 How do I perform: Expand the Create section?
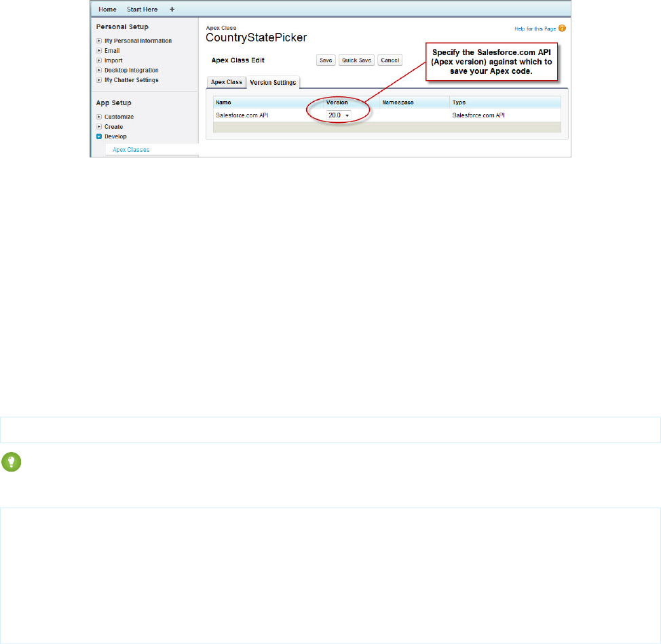(x=99, y=126)
